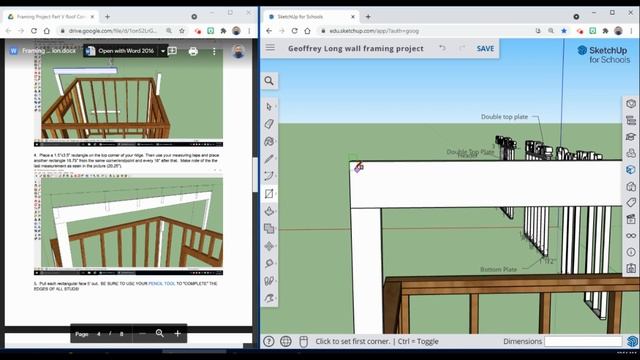Close the SketchUp for Schools tab
Image resolution: width=640 pixels, height=360 pixels.
click(353, 17)
